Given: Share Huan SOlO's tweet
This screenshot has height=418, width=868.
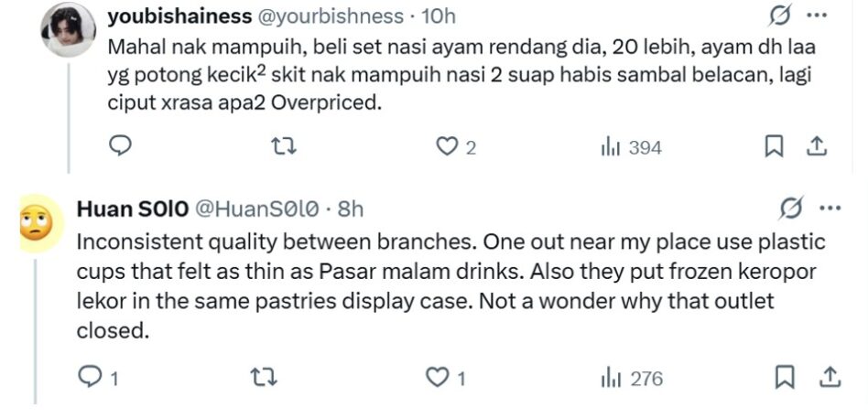Looking at the screenshot, I should click(829, 377).
